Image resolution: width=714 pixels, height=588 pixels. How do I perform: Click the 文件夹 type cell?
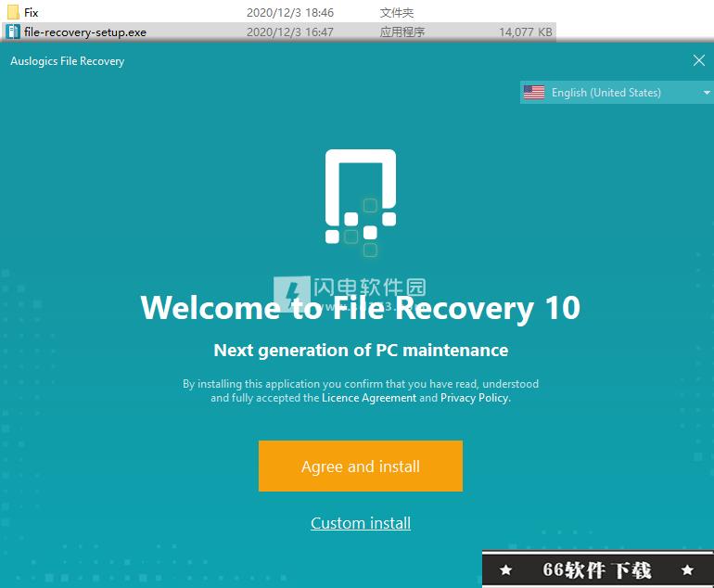click(x=397, y=13)
